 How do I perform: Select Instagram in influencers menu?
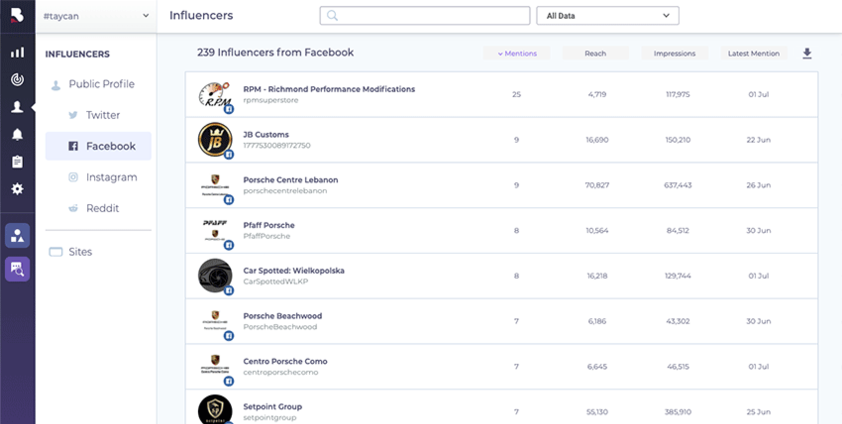click(x=111, y=177)
